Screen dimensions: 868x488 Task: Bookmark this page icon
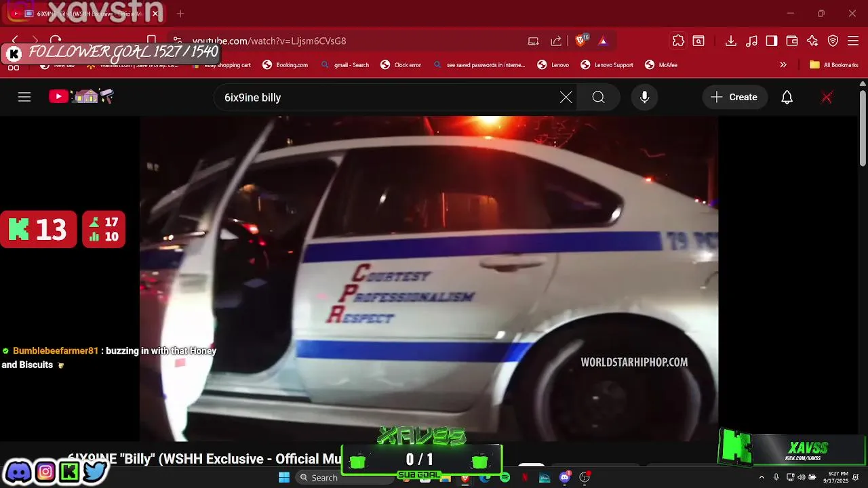[151, 41]
